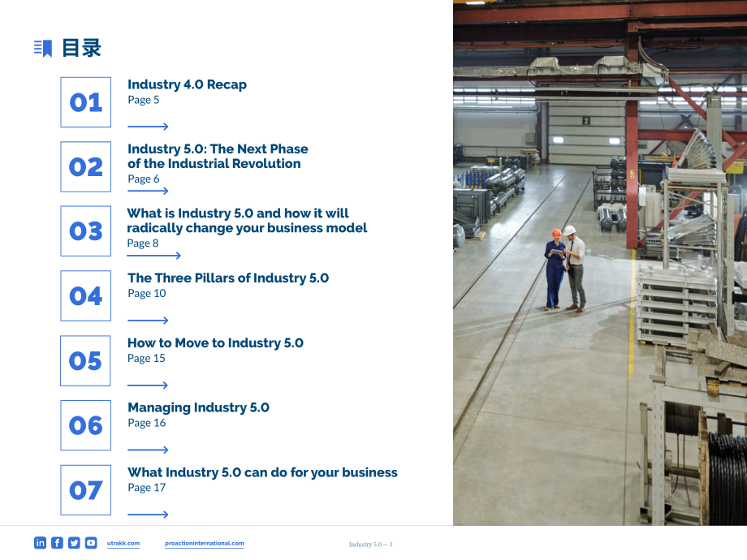747x560 pixels.
Task: Click the factory floor photo
Action: point(600,263)
